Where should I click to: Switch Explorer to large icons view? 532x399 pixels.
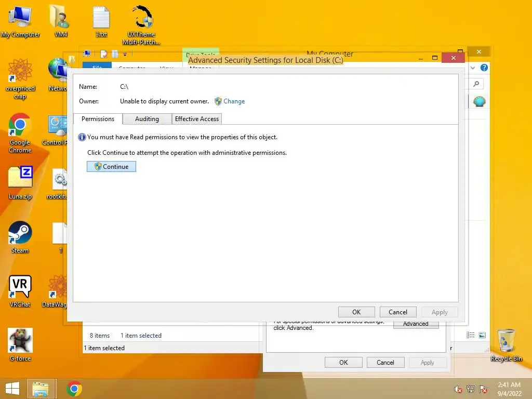482,335
